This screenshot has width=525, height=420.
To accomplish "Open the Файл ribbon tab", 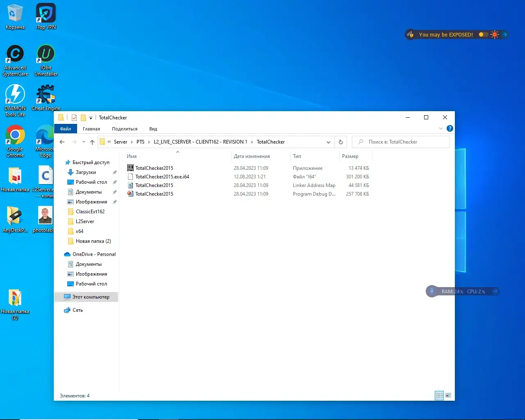I will coord(66,129).
